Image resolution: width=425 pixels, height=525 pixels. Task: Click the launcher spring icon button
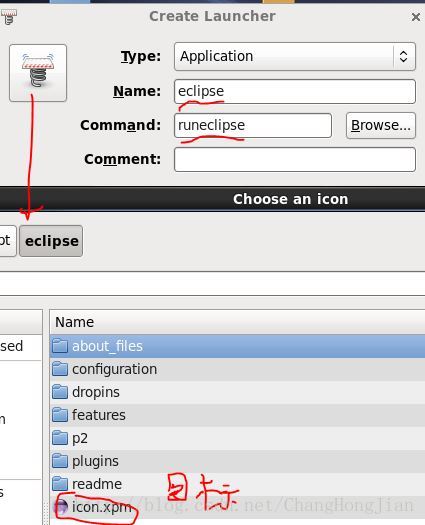pyautogui.click(x=38, y=73)
